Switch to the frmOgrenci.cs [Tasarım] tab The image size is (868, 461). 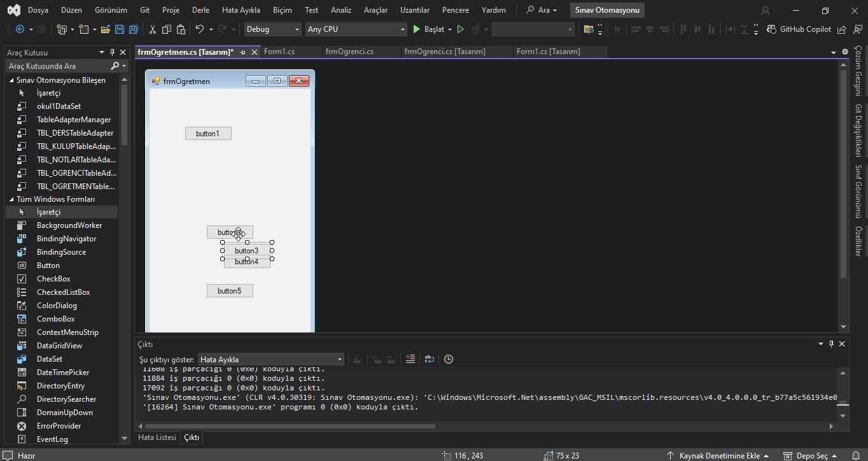[445, 52]
